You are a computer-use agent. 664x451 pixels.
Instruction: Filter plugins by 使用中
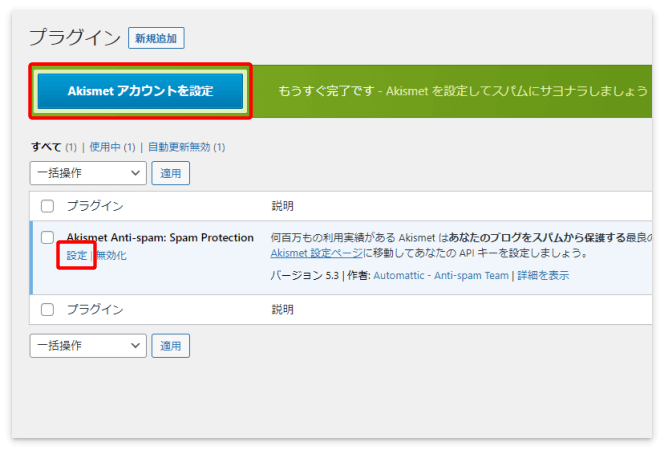coord(105,147)
